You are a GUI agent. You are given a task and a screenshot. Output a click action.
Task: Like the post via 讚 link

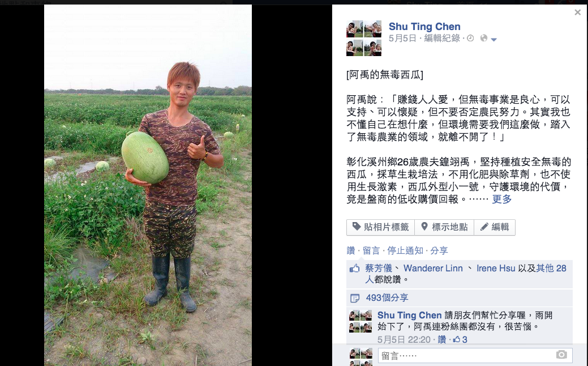tap(351, 250)
